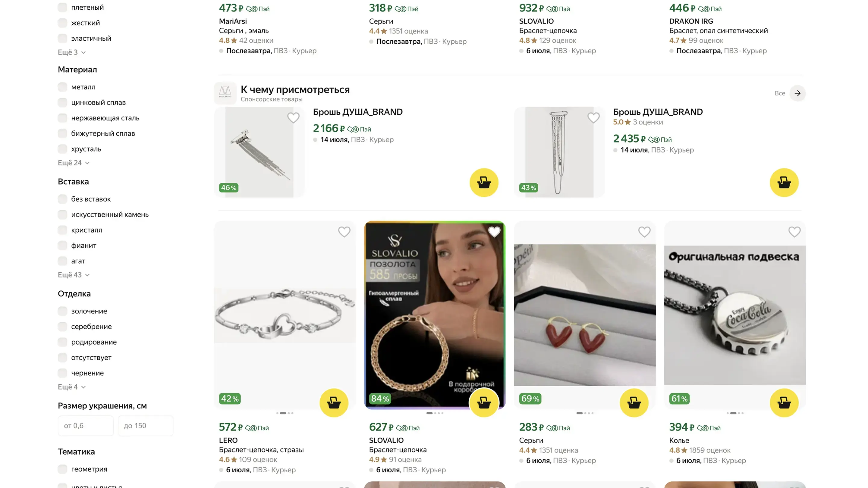Add 2 166 ₽ brooch to cart
The image size is (868, 488).
[x=484, y=183]
